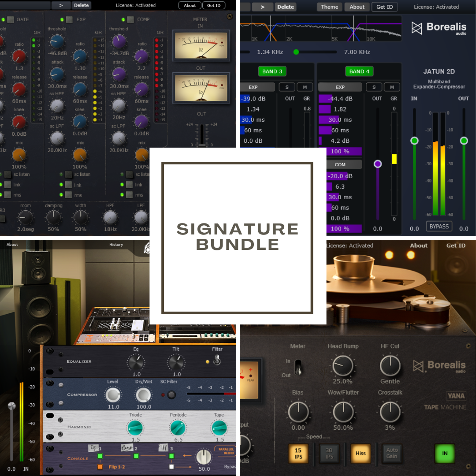Click the 'Comp' tag on the Console module
476x476 pixels.
click(x=127, y=447)
